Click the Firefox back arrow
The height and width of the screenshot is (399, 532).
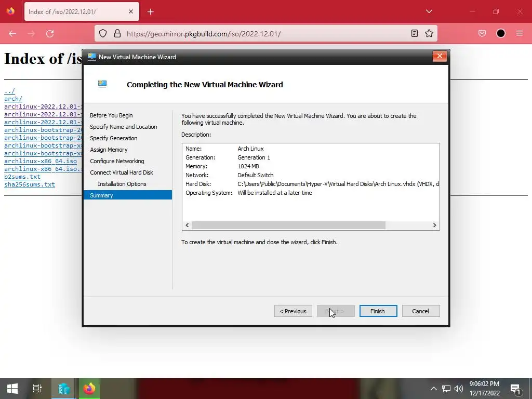12,34
